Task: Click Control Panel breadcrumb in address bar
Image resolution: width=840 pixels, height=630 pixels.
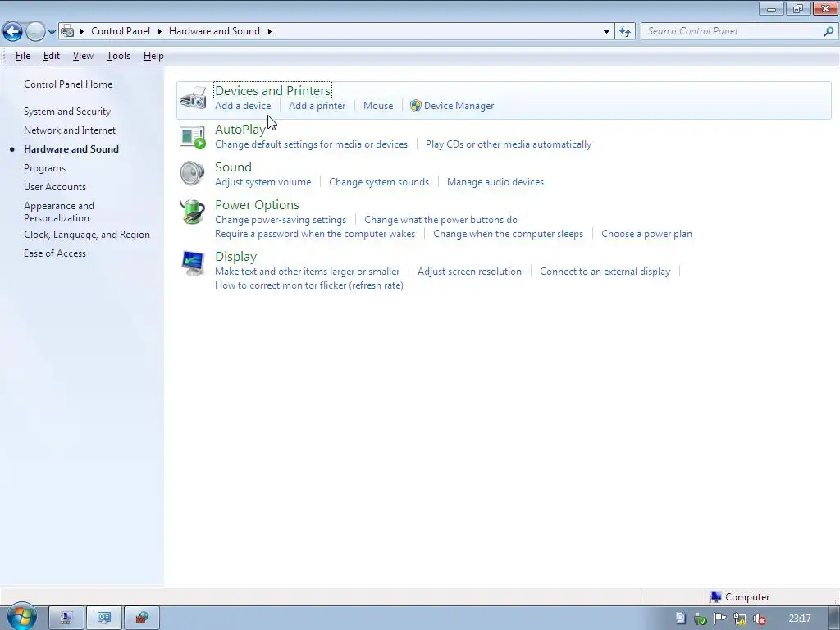Action: pos(121,31)
